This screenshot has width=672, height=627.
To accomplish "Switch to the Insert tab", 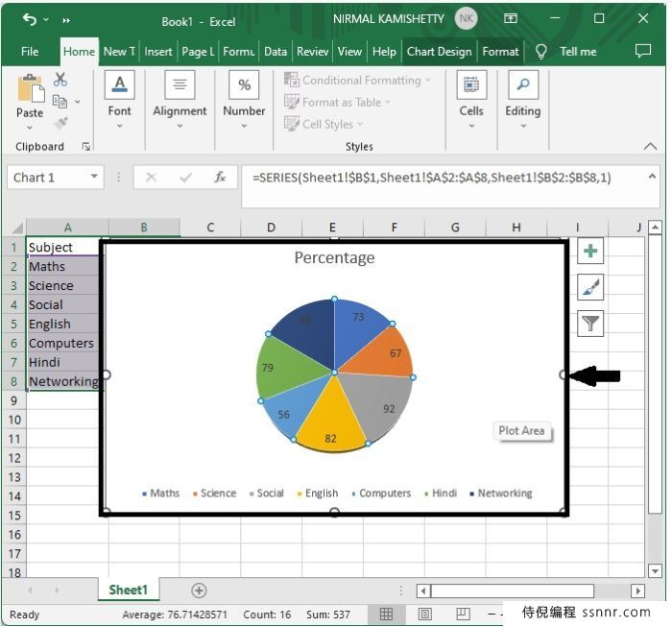I will click(158, 52).
